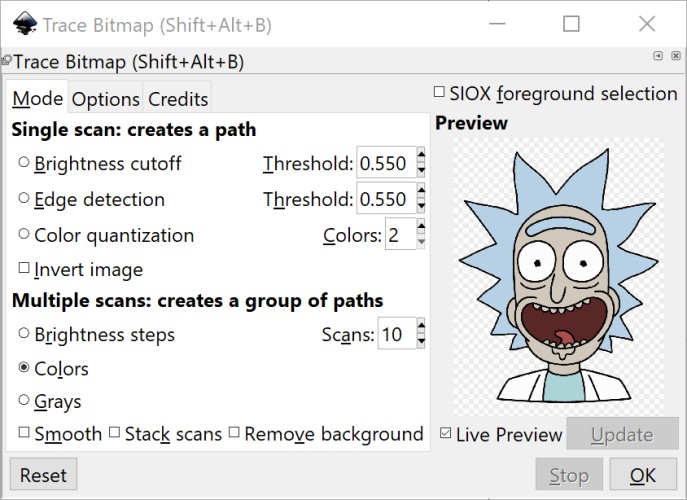Screen dimensions: 687x500
Task: Click the dock panel iconify arrow icon
Action: (658, 56)
